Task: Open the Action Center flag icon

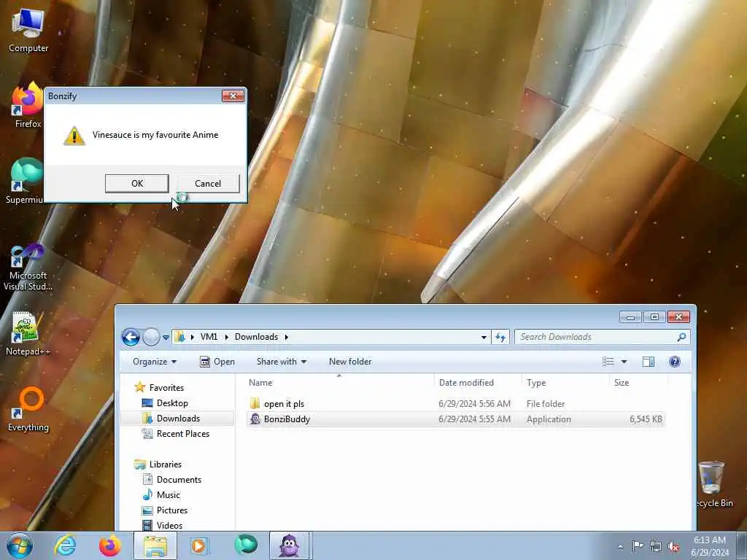Action: (638, 545)
